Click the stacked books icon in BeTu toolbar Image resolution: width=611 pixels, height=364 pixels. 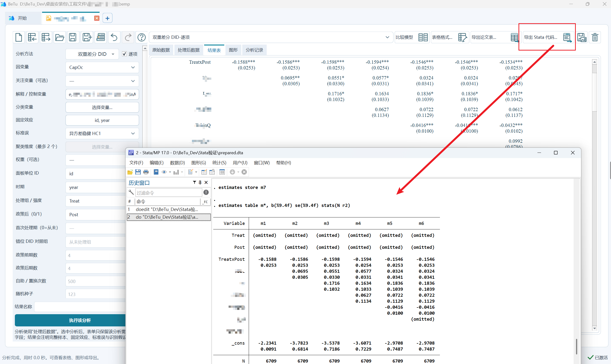[101, 37]
